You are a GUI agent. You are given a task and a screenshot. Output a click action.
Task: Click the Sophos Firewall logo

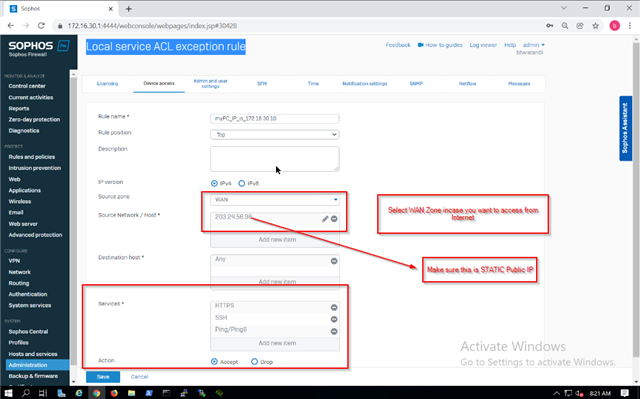(x=39, y=48)
